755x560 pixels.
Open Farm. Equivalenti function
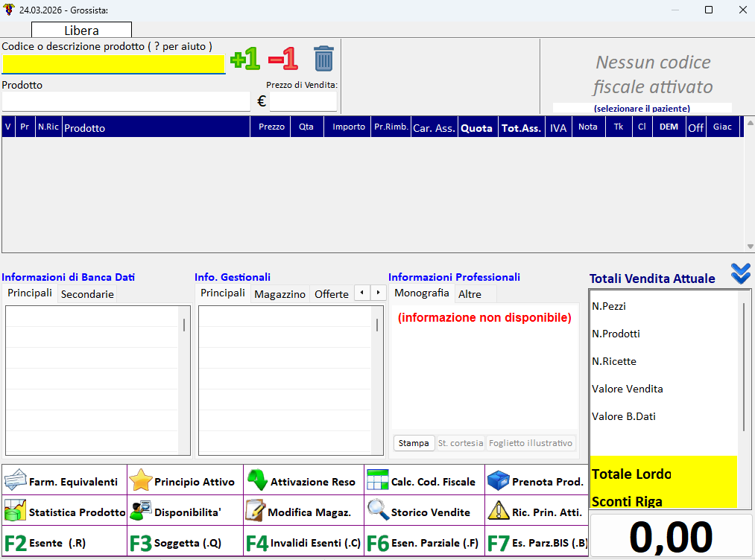pos(65,480)
